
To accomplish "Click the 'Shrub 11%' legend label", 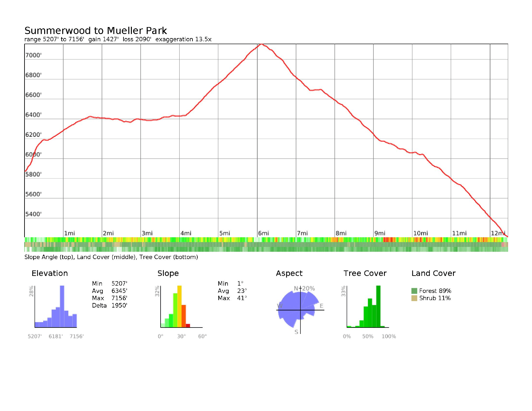I will [x=435, y=298].
